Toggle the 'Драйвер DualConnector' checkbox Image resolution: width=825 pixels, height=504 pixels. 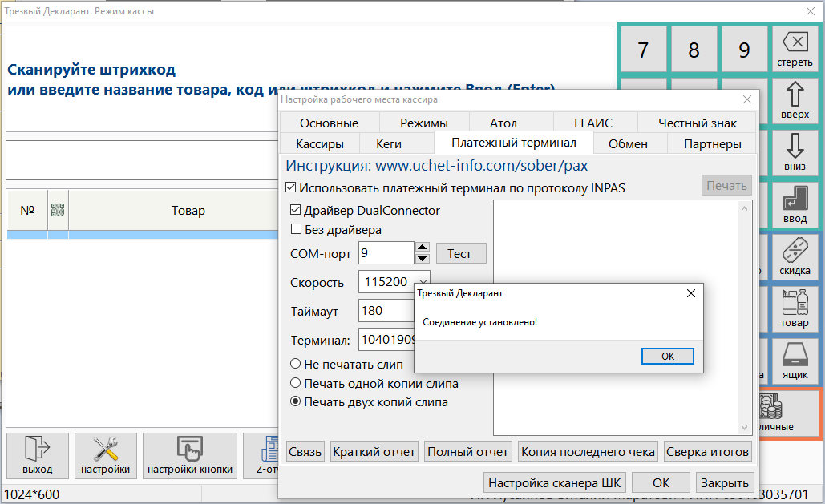point(296,211)
